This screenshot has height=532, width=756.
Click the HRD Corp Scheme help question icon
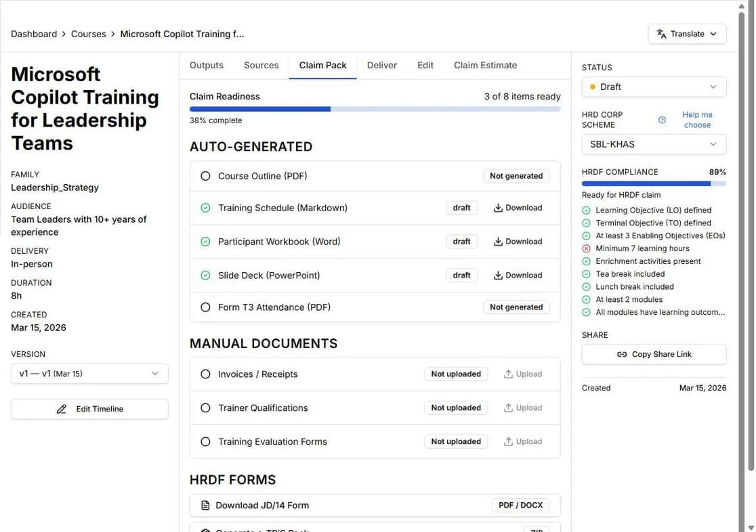pyautogui.click(x=662, y=120)
